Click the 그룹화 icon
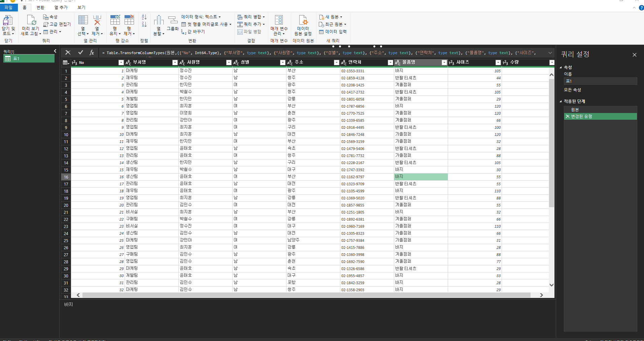The image size is (644, 341). click(x=173, y=21)
